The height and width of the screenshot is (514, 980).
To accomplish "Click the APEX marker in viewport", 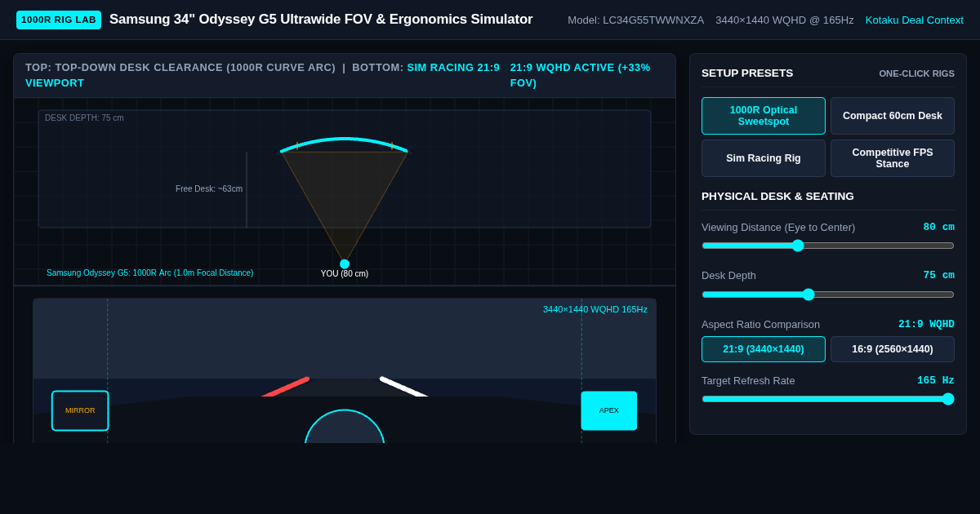I will tap(609, 410).
